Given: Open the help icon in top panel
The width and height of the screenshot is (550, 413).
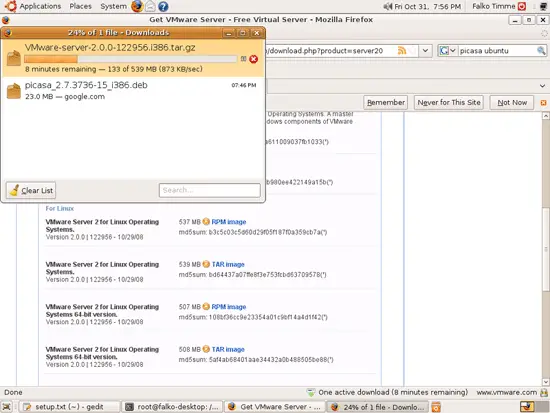Looking at the screenshot, I should 163,6.
